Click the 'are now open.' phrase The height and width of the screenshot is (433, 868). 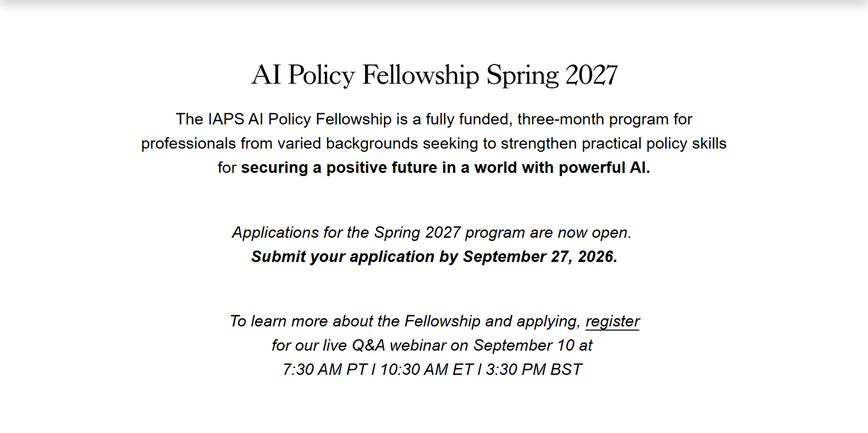click(x=581, y=232)
